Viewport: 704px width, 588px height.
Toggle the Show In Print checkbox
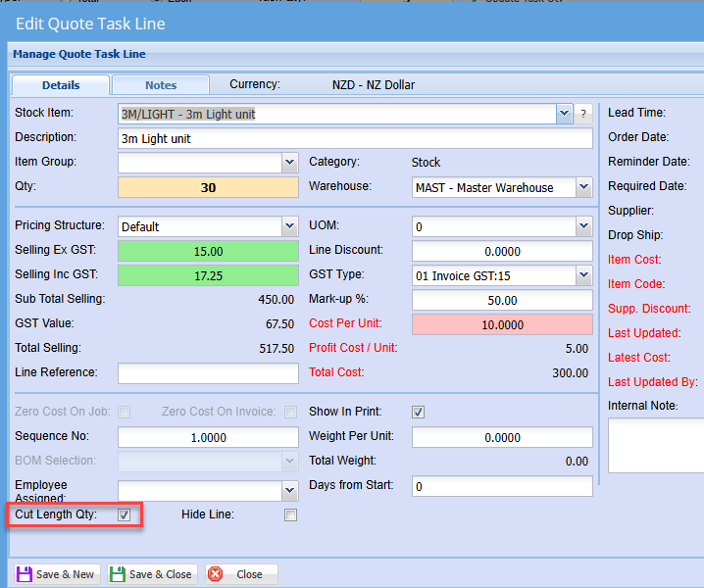pos(419,412)
